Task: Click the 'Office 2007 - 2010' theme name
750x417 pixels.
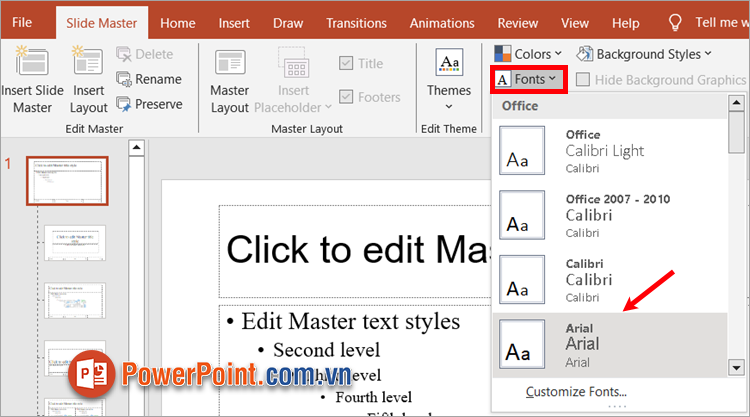Action: (618, 199)
